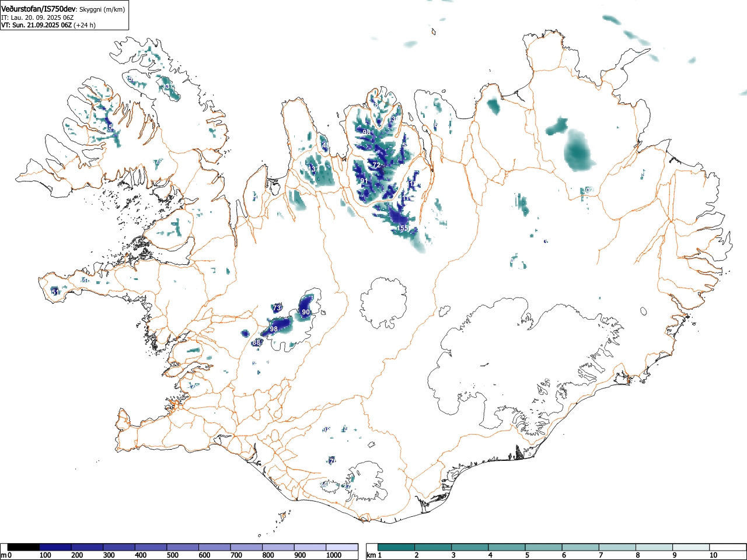Pick the 300–400 m legend color
Viewport: 747px width, 560px height.
[119, 547]
